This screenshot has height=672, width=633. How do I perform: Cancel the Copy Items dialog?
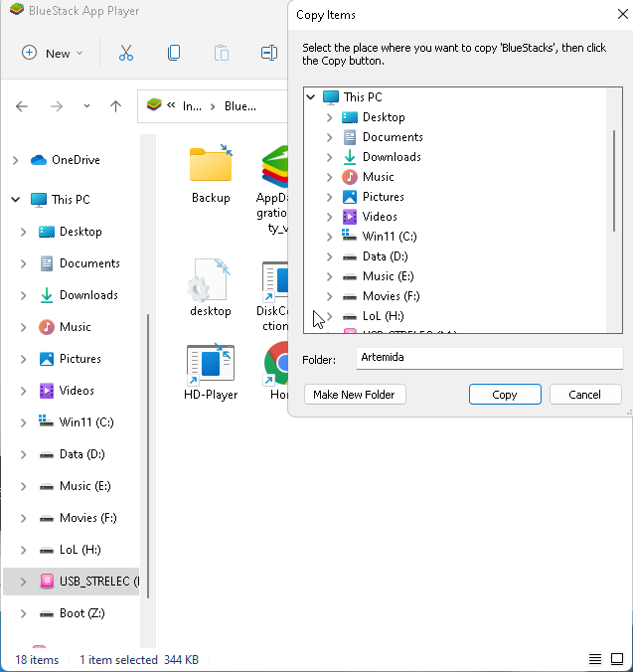click(x=585, y=395)
